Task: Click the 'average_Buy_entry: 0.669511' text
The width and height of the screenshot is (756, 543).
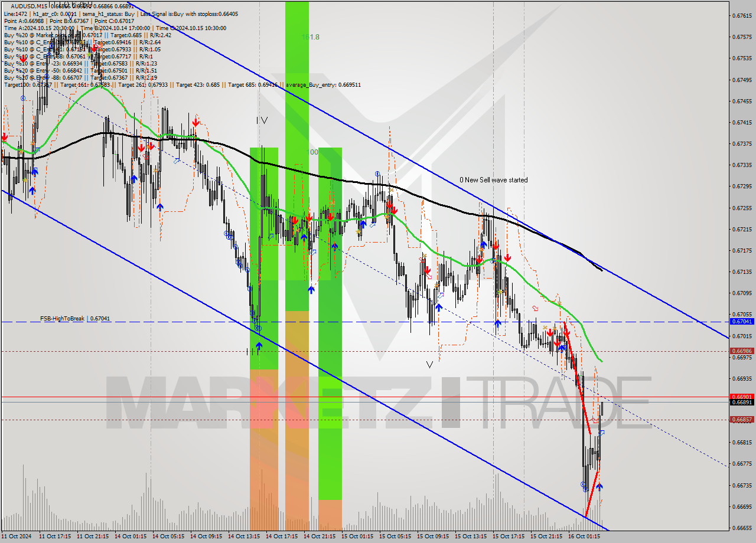Action: [x=323, y=84]
